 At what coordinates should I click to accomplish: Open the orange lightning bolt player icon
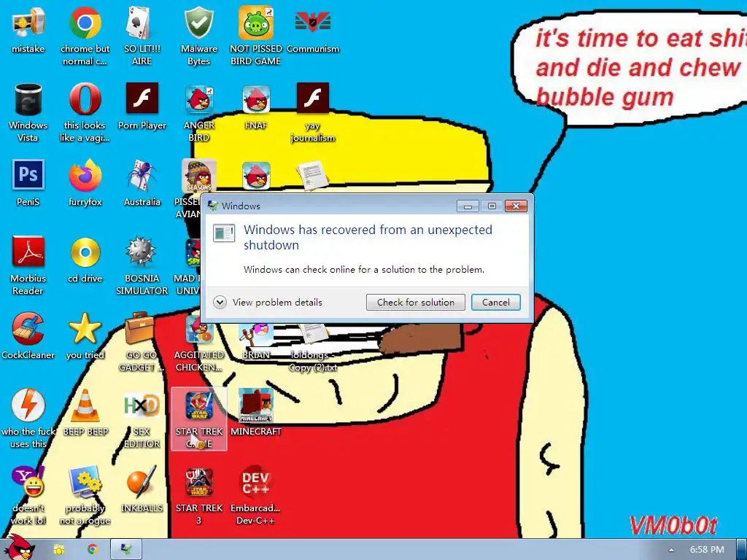[x=28, y=418]
